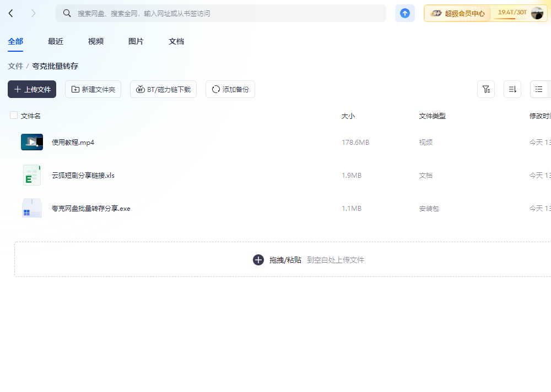This screenshot has width=551, height=392.
Task: Switch to the 视频 tab
Action: tap(95, 41)
